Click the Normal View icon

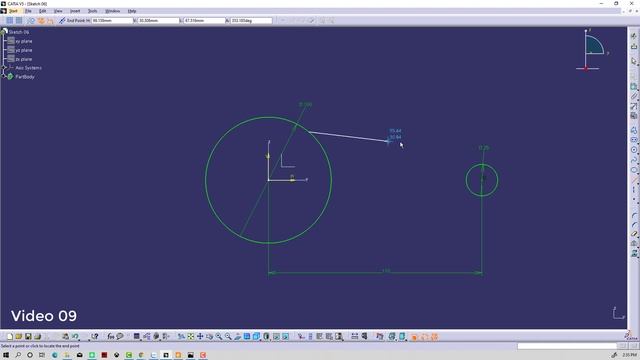(x=238, y=337)
